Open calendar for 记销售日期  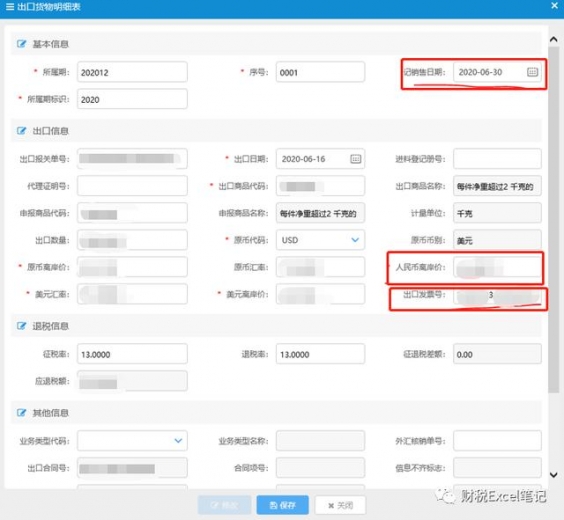532,72
